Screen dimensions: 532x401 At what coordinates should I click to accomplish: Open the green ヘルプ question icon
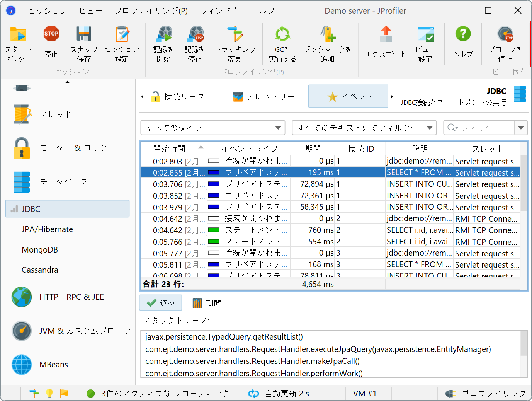point(463,34)
